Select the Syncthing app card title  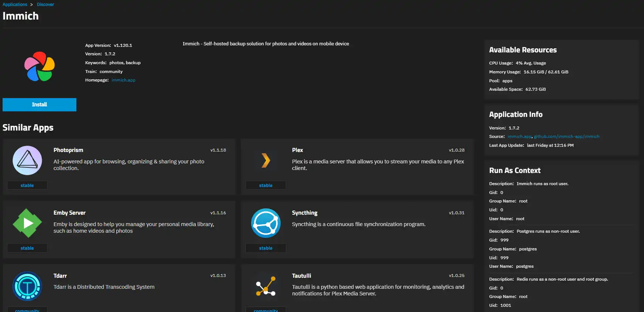(x=305, y=213)
